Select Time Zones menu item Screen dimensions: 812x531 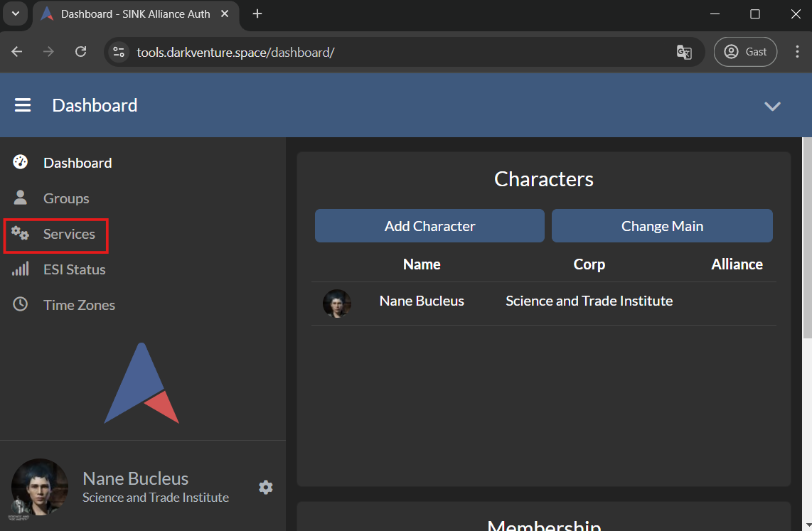click(x=79, y=305)
